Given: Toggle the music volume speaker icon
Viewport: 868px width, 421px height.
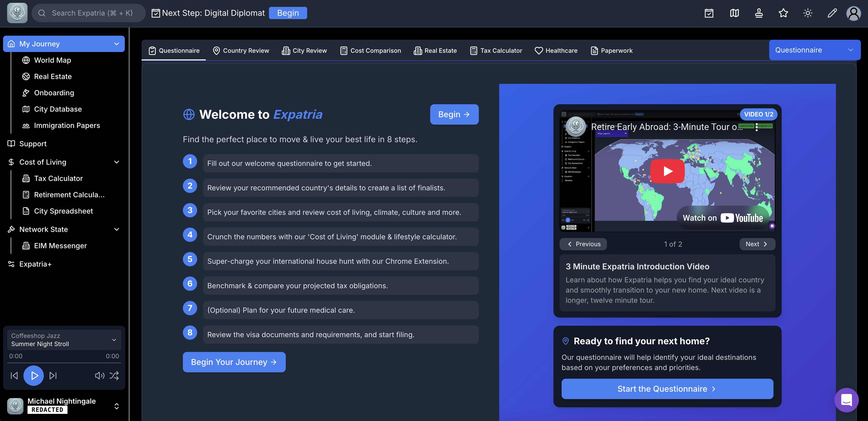Looking at the screenshot, I should 99,375.
